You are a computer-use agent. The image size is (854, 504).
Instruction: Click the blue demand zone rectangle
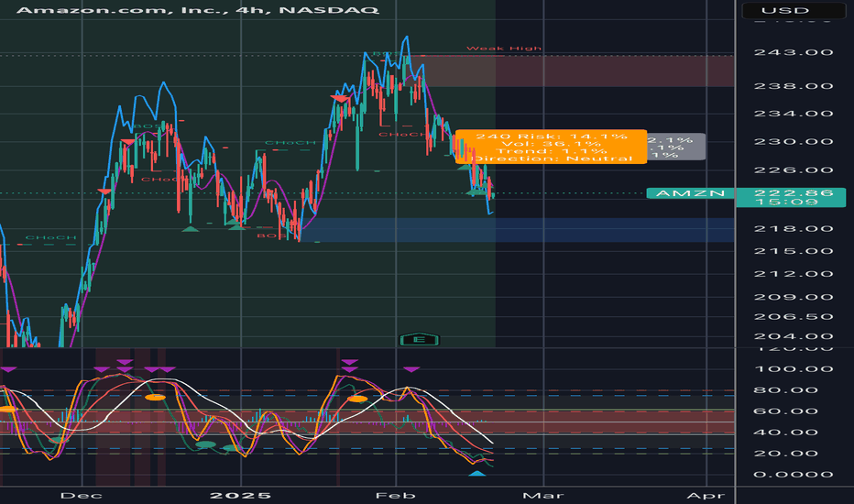pyautogui.click(x=518, y=230)
